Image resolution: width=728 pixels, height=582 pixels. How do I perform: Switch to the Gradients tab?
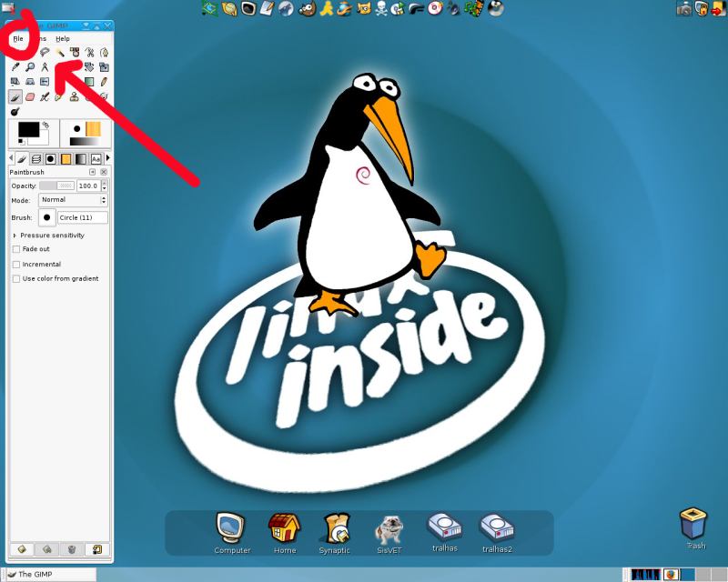click(x=81, y=159)
